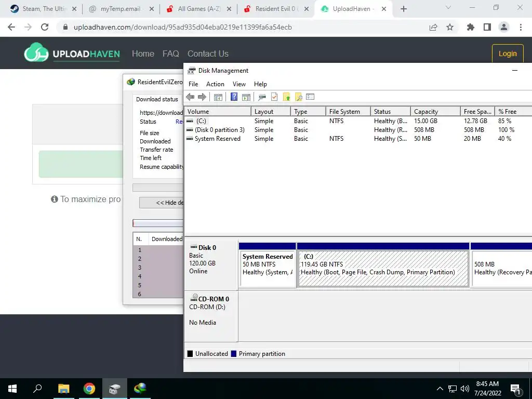This screenshot has height=399, width=532.
Task: Open File Explorer from the taskbar
Action: pyautogui.click(x=63, y=389)
